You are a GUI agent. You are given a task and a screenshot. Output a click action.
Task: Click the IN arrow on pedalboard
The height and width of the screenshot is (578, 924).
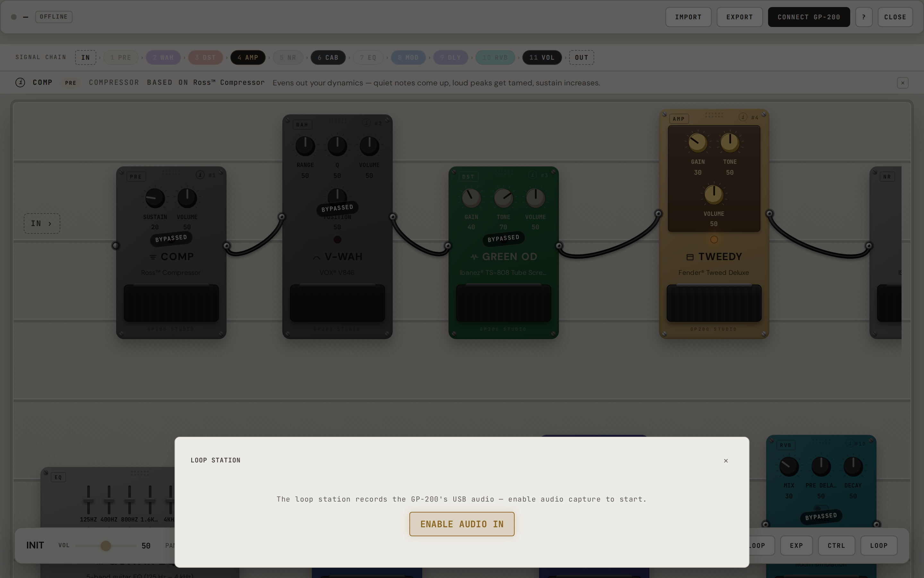42,223
